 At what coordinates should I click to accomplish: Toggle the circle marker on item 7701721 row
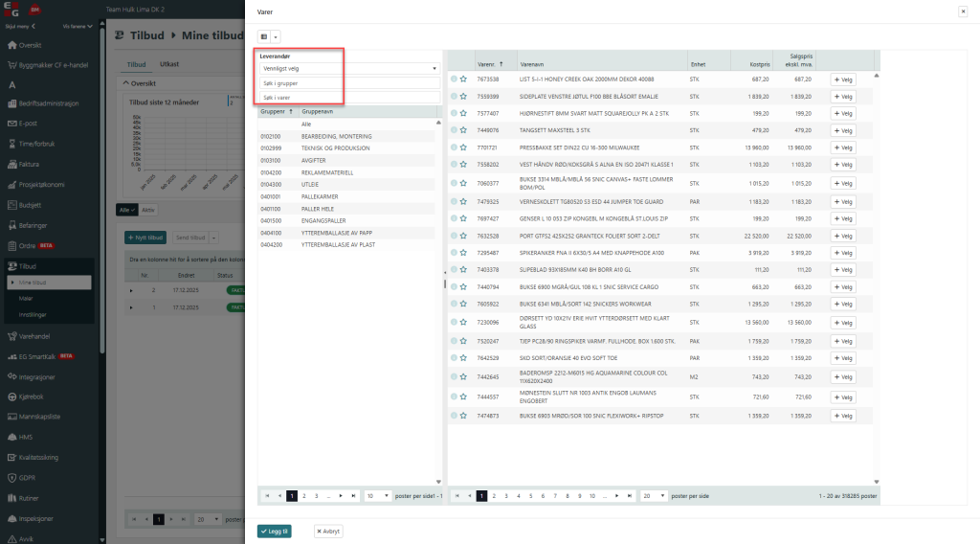[455, 148]
